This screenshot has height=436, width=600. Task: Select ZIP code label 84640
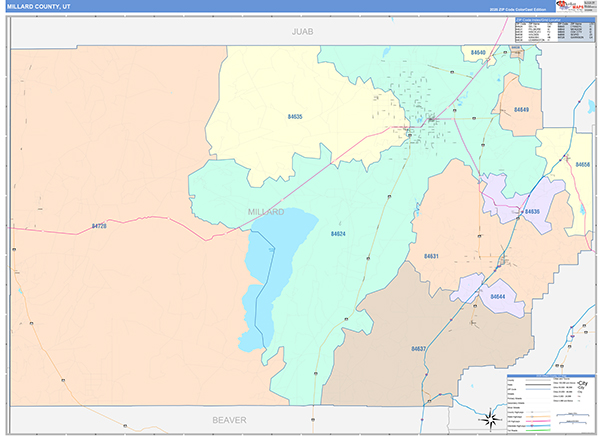coord(478,52)
